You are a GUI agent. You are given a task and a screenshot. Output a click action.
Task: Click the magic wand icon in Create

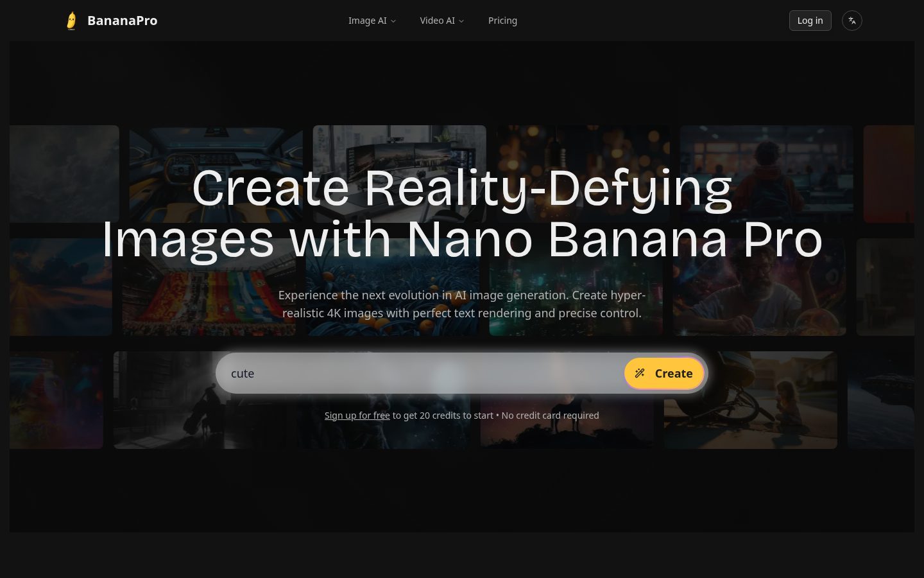tap(640, 373)
